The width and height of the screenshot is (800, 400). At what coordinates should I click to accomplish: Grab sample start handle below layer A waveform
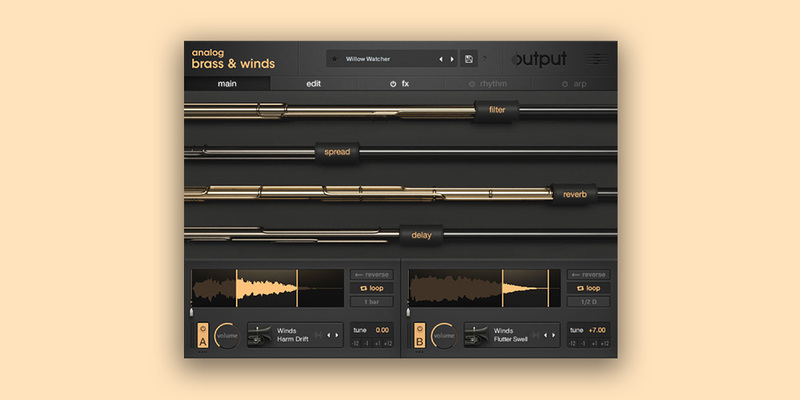(x=191, y=312)
